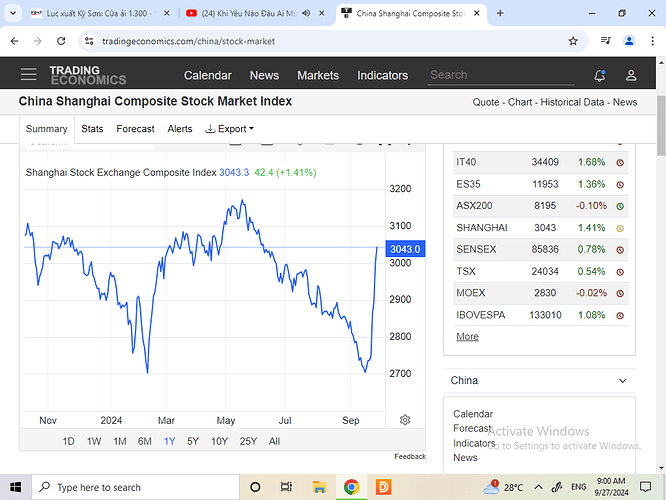View site information icon in address bar
The height and width of the screenshot is (500, 666).
click(x=89, y=41)
